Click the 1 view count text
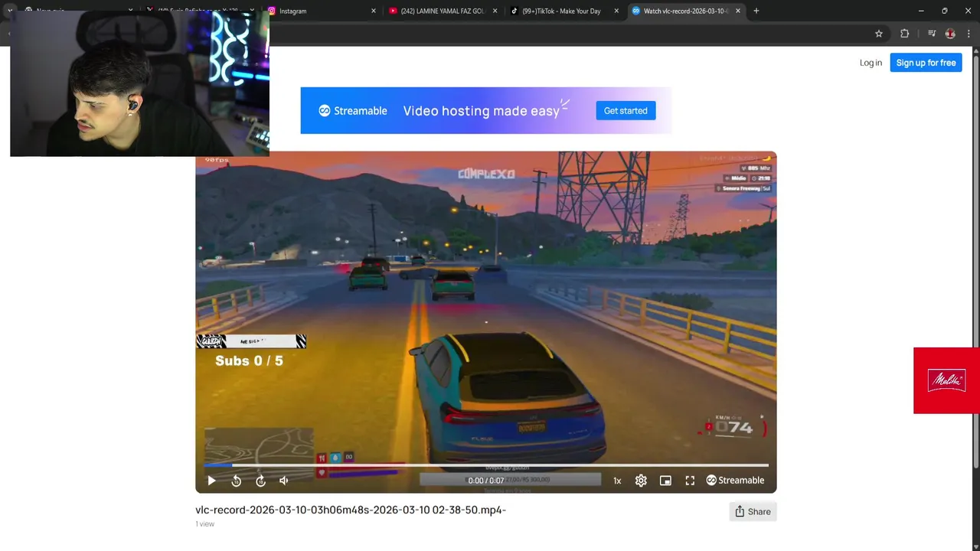Viewport: 980px width, 551px height. 205,524
